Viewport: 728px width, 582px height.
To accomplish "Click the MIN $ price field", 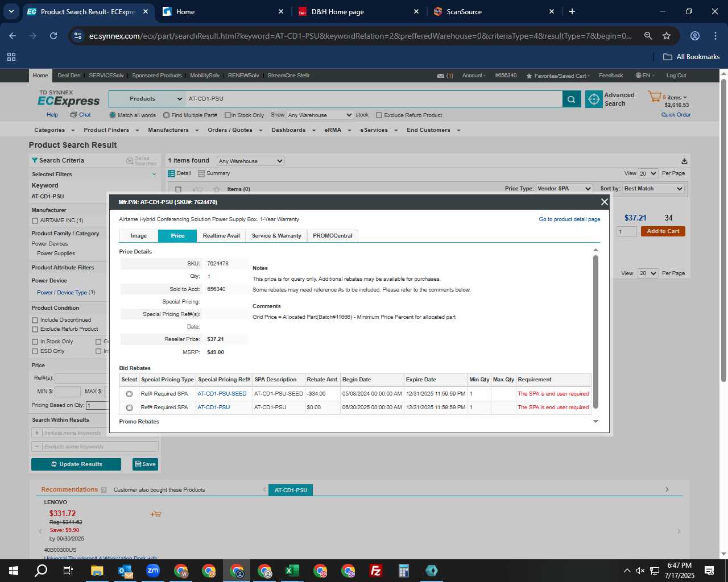I will 68,392.
